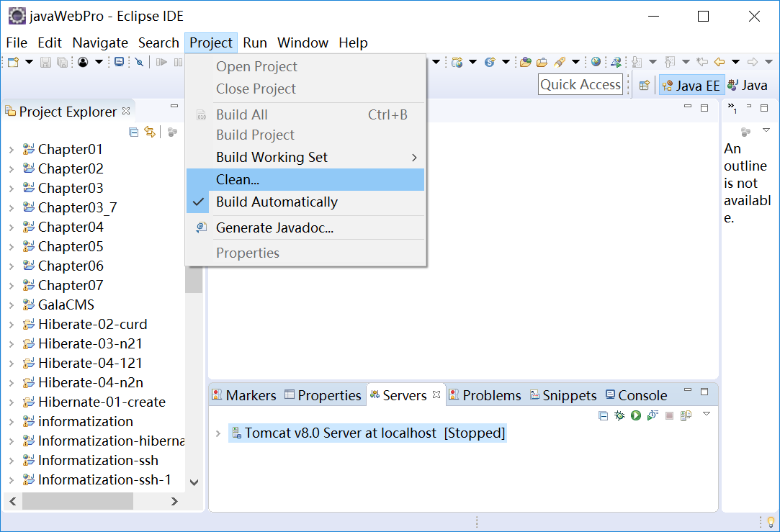The height and width of the screenshot is (532, 780).
Task: Open the New Servlet dropdown arrow
Action: (506, 62)
